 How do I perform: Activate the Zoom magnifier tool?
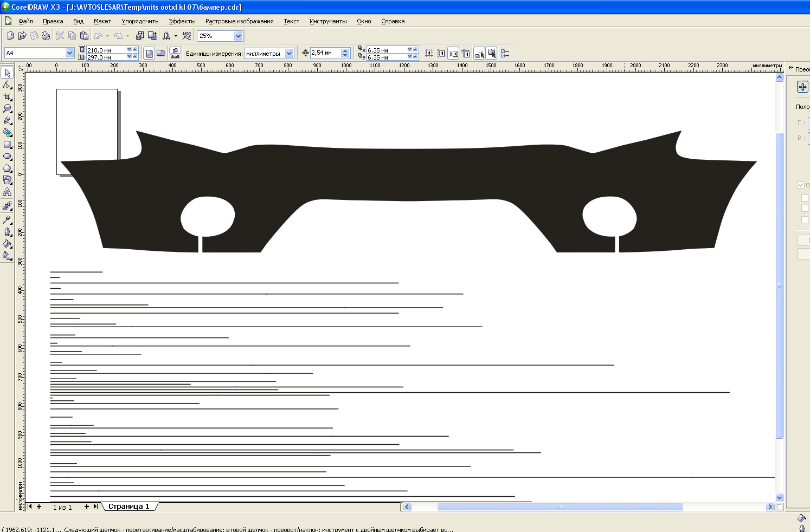pos(8,109)
